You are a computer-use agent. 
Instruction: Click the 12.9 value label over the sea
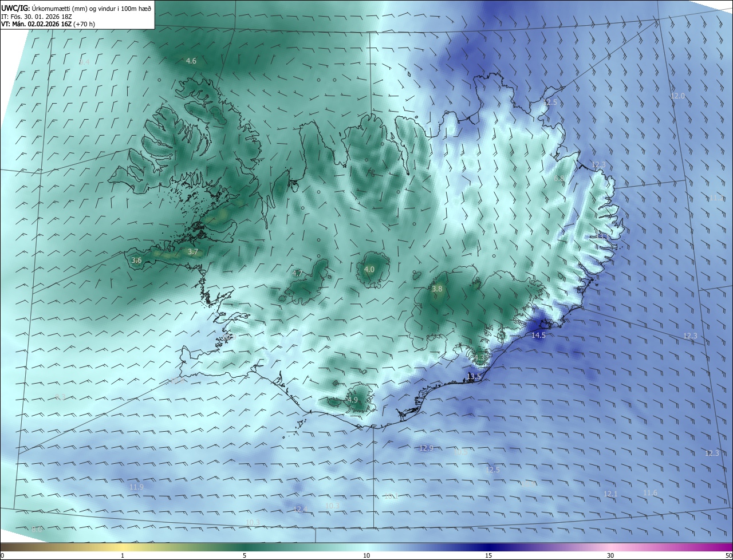click(x=426, y=448)
